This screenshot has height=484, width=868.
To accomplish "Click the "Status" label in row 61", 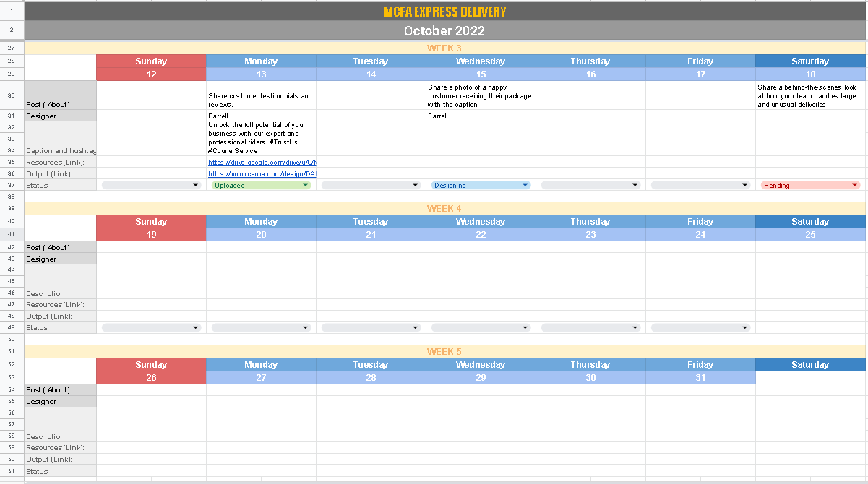I will pyautogui.click(x=61, y=471).
